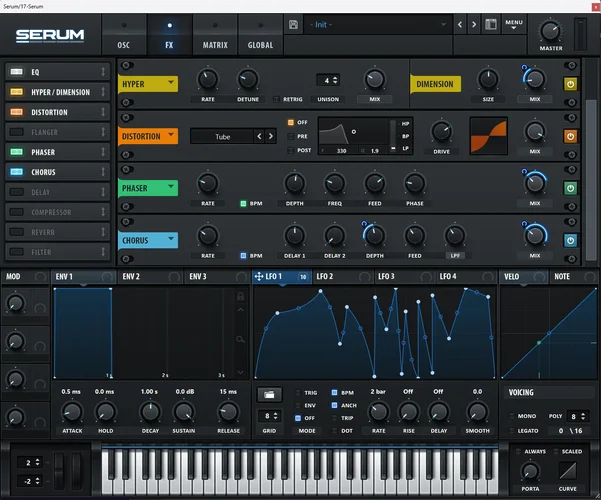The image size is (601, 500).
Task: Open the Chorus effect header dropdown
Action: pyautogui.click(x=172, y=240)
